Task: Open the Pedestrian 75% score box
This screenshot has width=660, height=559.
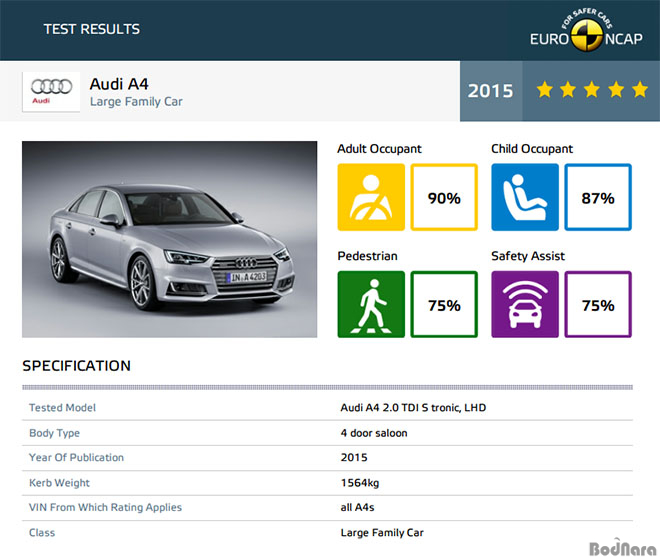Action: coord(444,304)
